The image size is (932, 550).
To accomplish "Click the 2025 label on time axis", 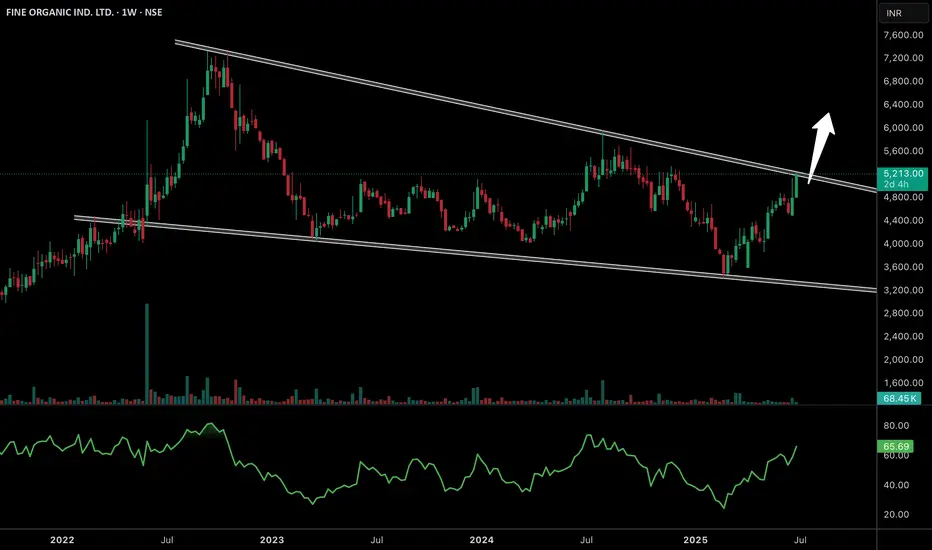I will tap(695, 540).
